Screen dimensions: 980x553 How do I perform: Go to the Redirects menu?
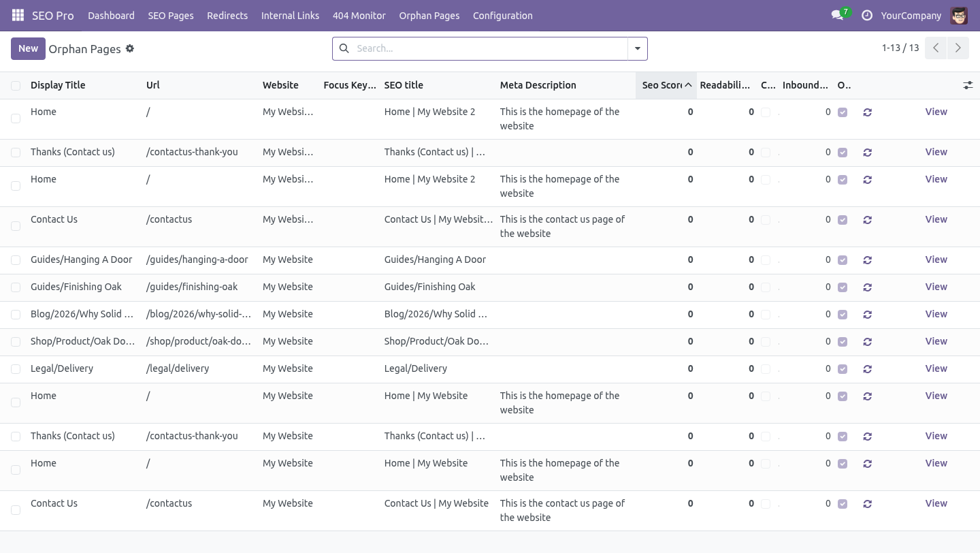pos(227,15)
